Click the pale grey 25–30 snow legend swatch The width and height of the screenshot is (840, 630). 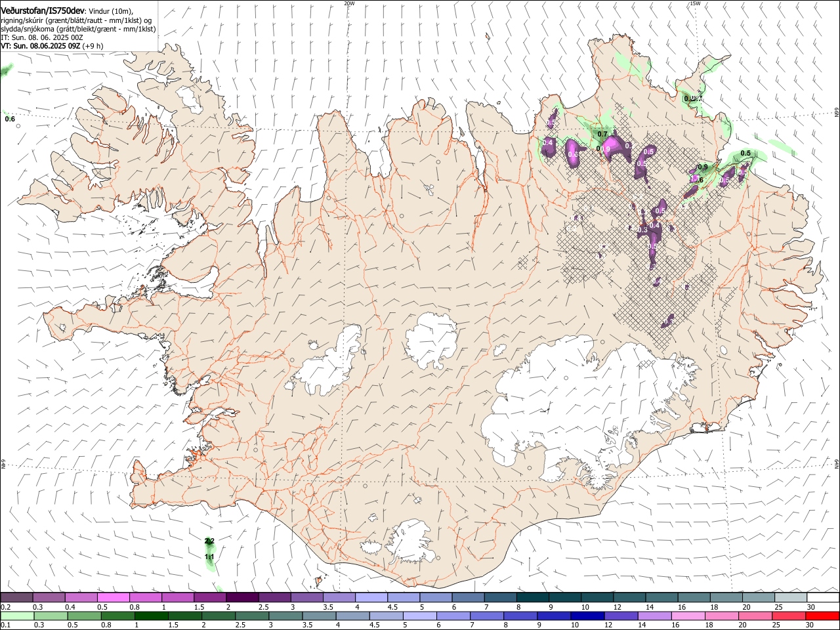(x=790, y=598)
